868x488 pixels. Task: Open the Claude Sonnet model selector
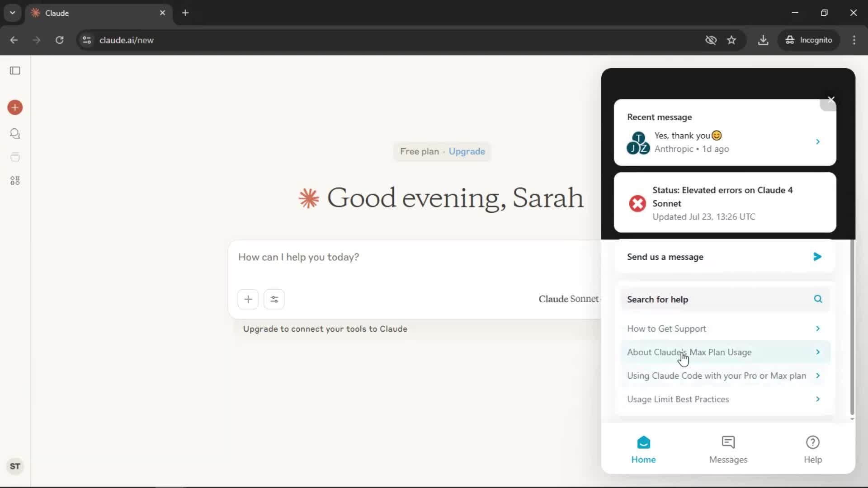tap(568, 299)
